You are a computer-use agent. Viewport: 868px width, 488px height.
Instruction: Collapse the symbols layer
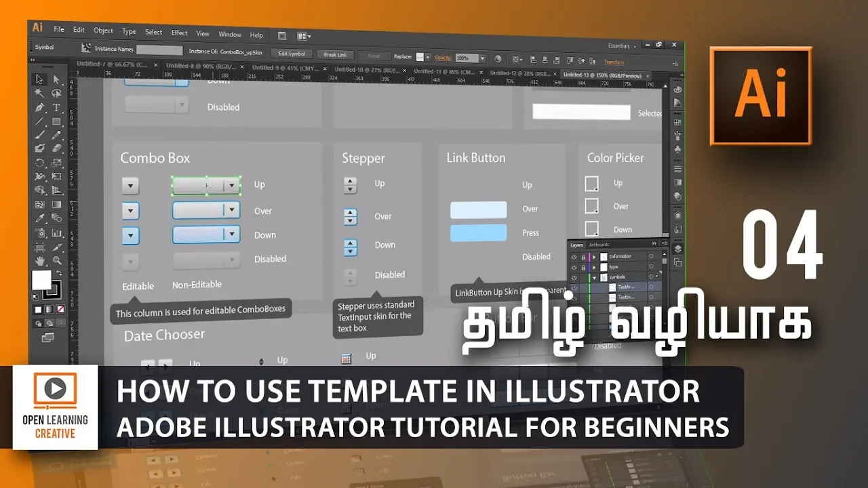(x=594, y=278)
